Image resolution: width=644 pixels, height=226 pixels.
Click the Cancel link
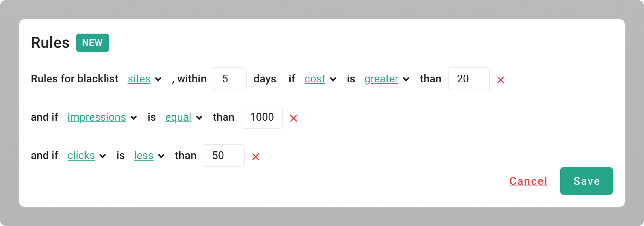coord(529,181)
